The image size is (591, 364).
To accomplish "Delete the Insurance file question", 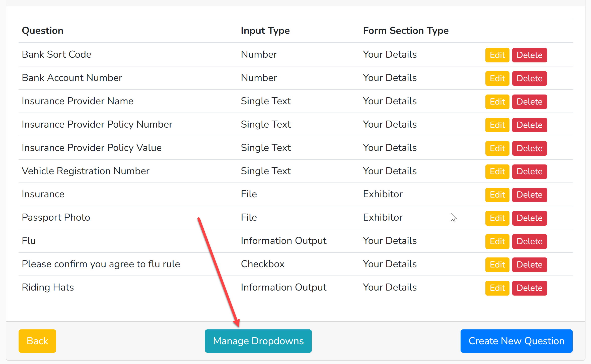I will [530, 195].
